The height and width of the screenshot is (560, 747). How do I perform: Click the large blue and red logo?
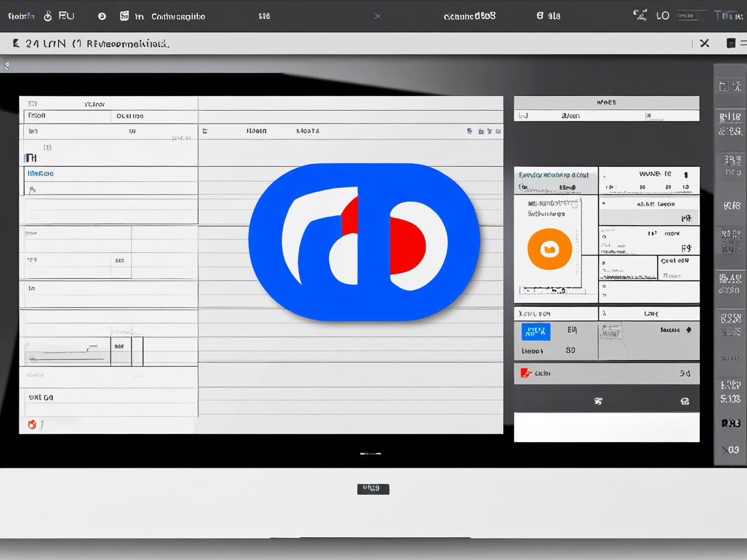click(364, 242)
